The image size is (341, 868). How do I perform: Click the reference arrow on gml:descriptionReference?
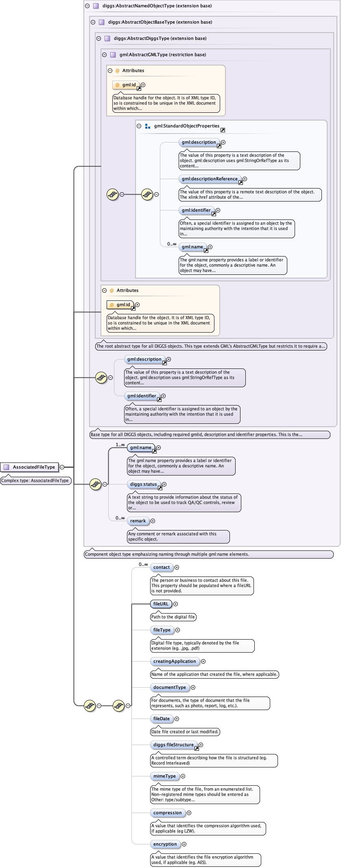point(240,183)
